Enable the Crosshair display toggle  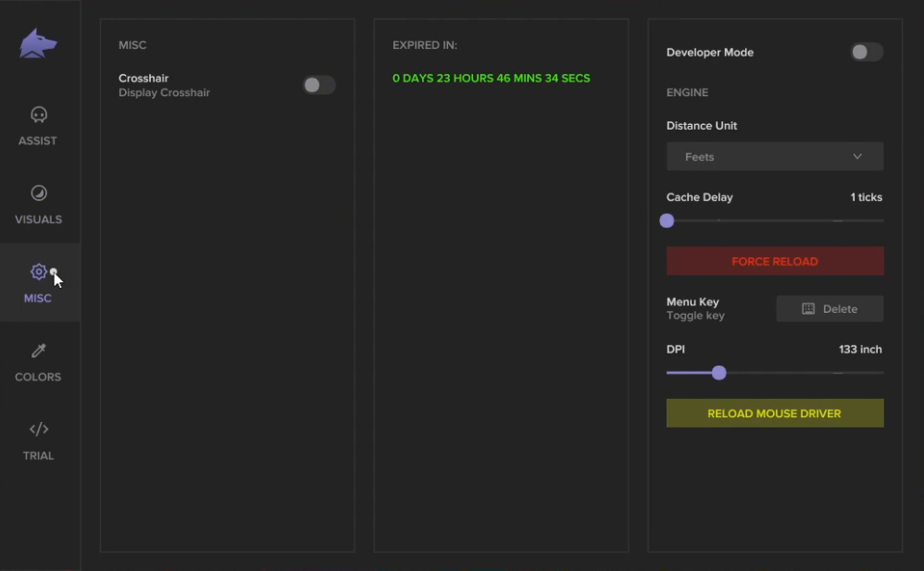click(318, 85)
